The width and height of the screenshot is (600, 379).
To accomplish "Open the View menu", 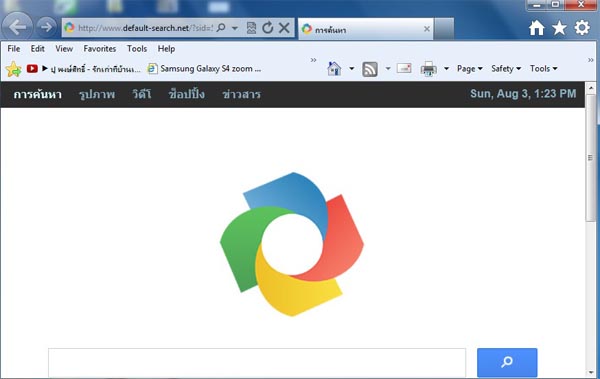I will point(64,49).
